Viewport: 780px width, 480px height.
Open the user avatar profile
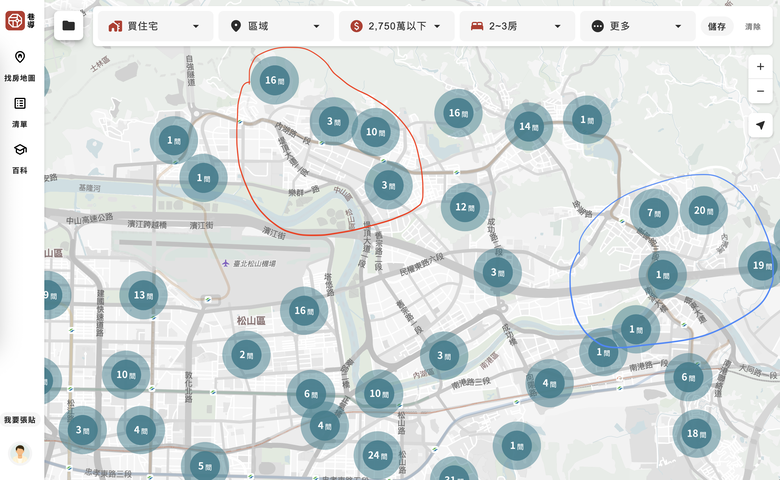click(20, 453)
